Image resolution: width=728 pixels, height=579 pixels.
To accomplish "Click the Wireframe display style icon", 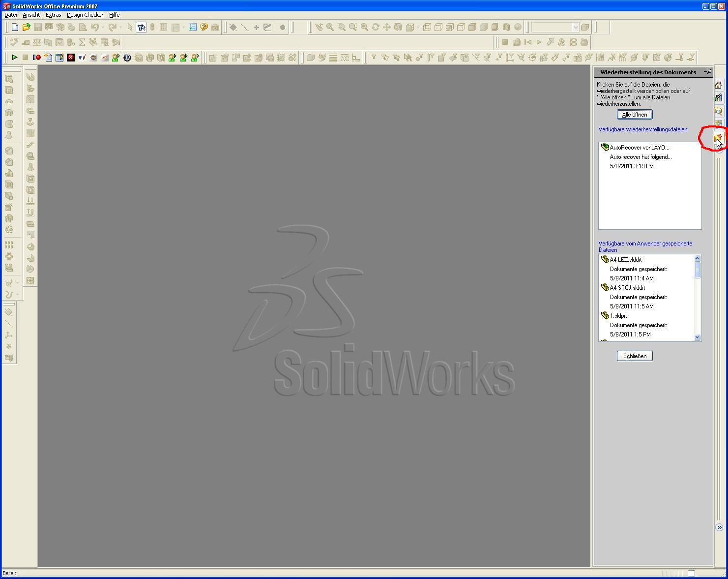I will click(427, 27).
